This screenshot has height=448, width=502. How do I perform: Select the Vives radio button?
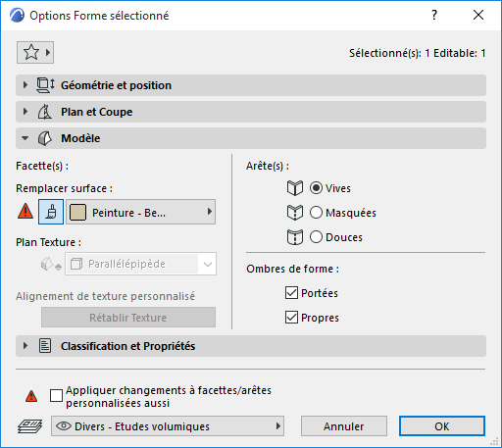316,188
